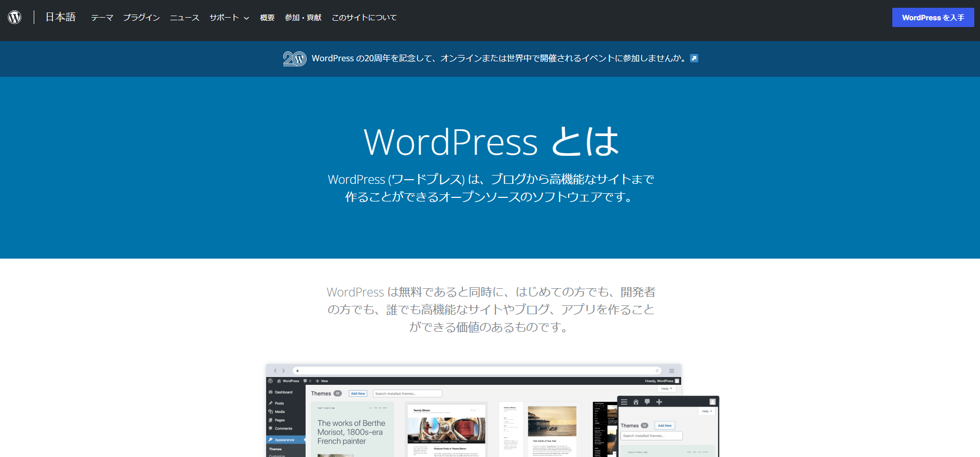Click the WordPress logo in the header
The image size is (980, 457).
15,17
